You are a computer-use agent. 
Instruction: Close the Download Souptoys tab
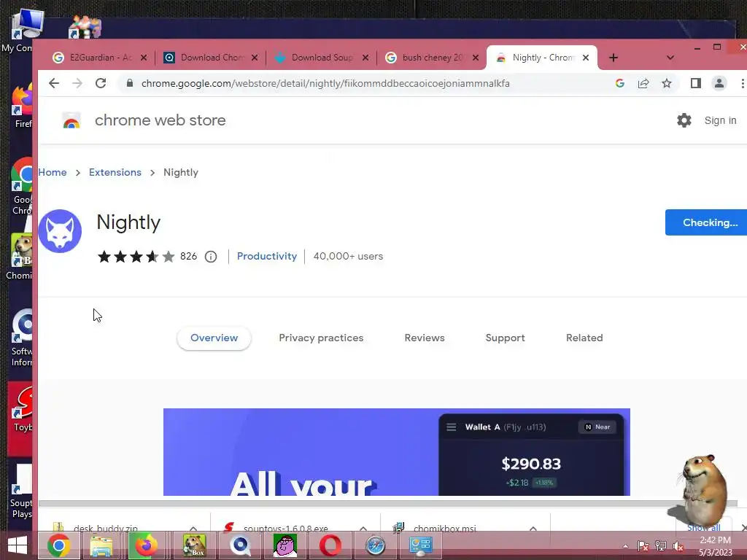[x=365, y=58]
